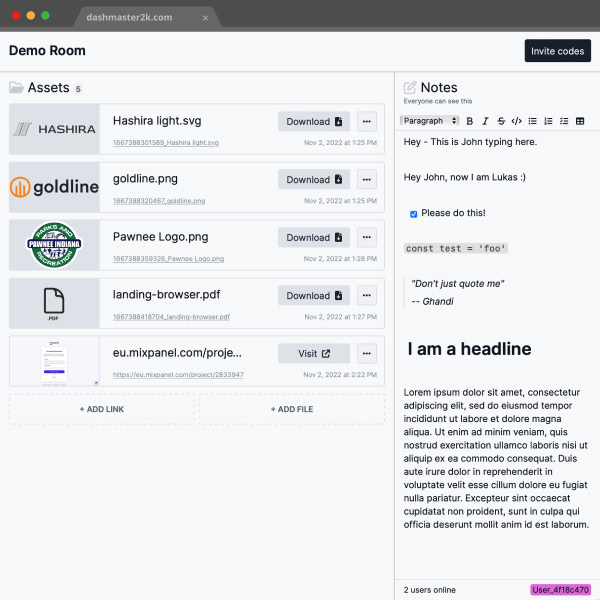The image size is (601, 600).
Task: Click the file name Hashira light.svg
Action: point(157,121)
